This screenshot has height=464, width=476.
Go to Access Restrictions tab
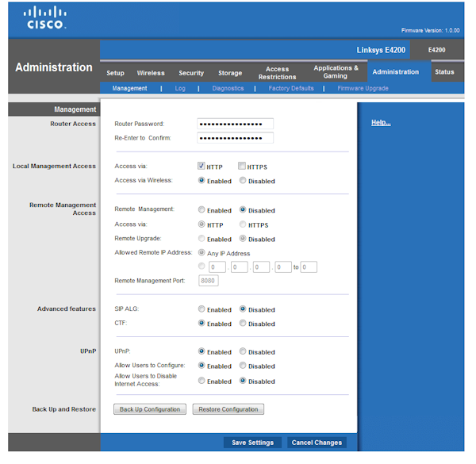click(x=277, y=73)
